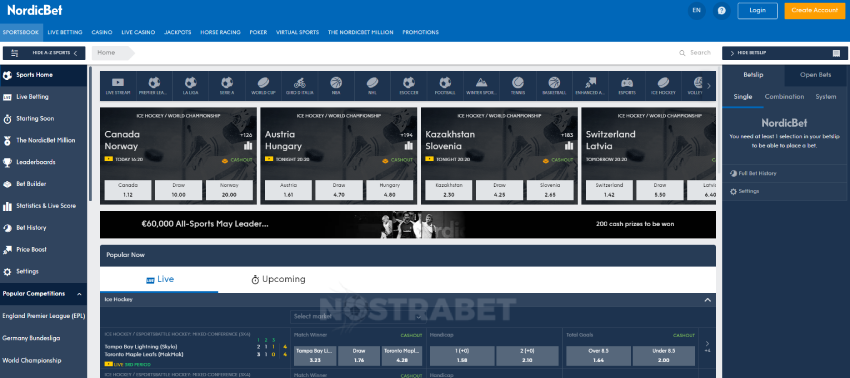This screenshot has height=378, width=850.
Task: Open the Live Casino menu item
Action: 138,33
